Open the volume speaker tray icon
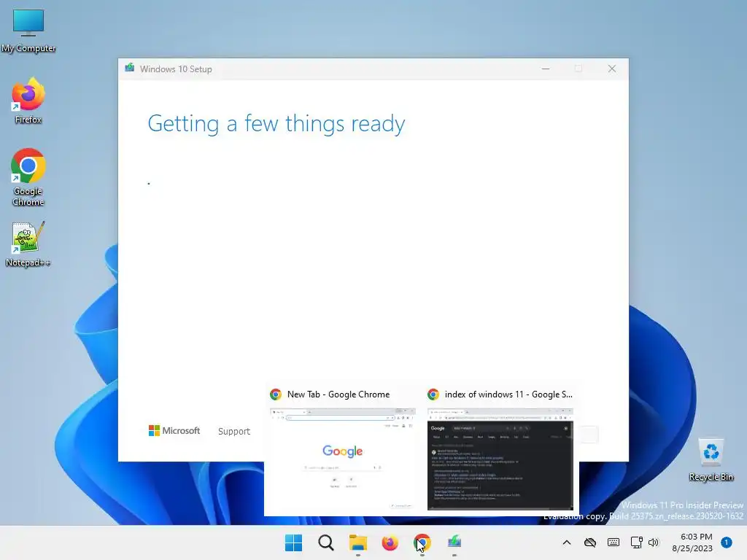This screenshot has height=560, width=747. [x=654, y=542]
